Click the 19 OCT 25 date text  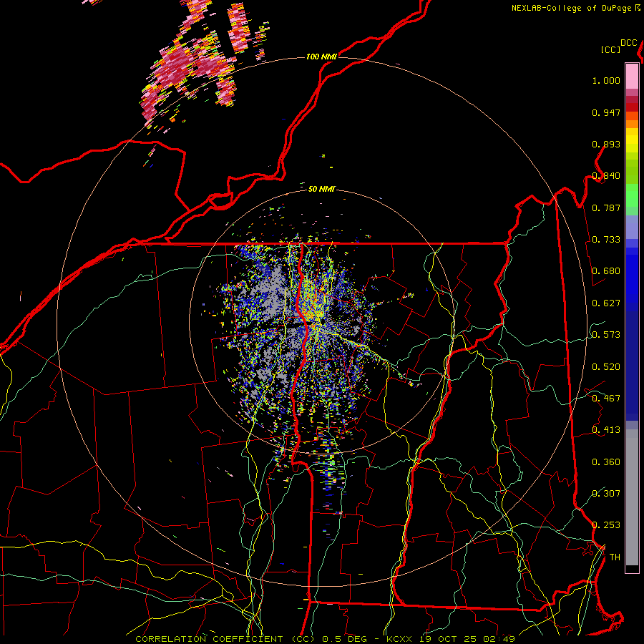448,639
